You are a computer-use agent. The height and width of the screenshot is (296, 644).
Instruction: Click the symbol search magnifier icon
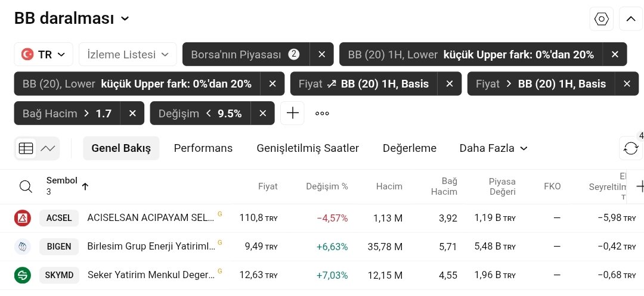click(26, 186)
